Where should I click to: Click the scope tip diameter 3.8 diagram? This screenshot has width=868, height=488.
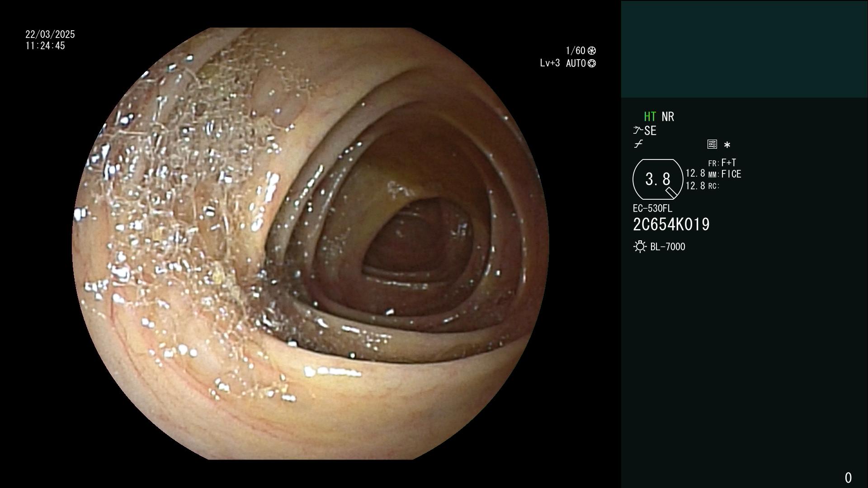pos(658,179)
